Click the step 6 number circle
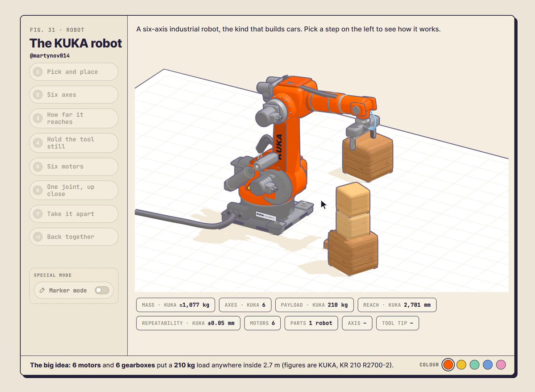The width and height of the screenshot is (535, 392). [x=38, y=190]
